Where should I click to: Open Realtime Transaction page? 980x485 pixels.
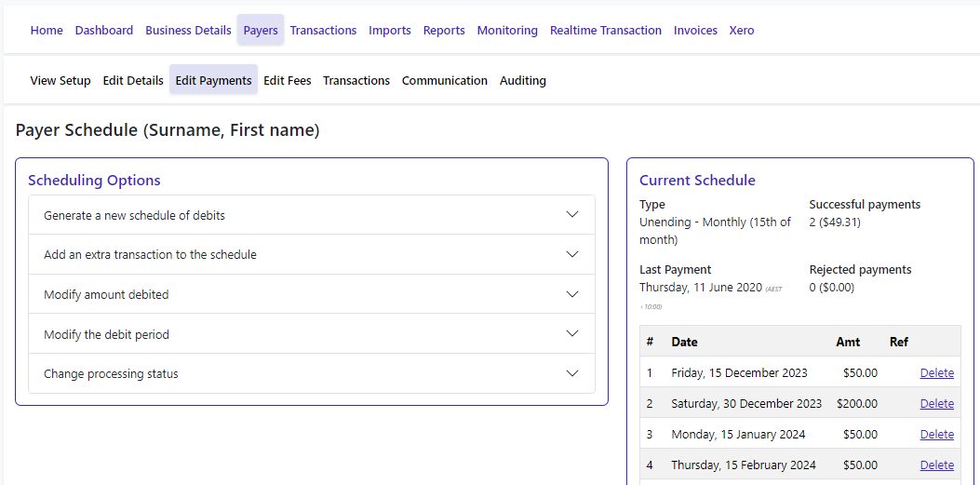(606, 30)
